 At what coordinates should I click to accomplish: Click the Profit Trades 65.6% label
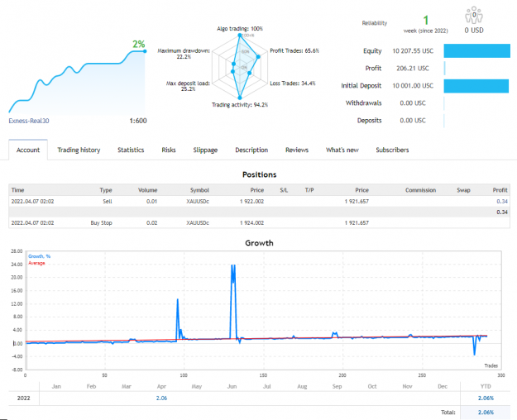pos(294,50)
